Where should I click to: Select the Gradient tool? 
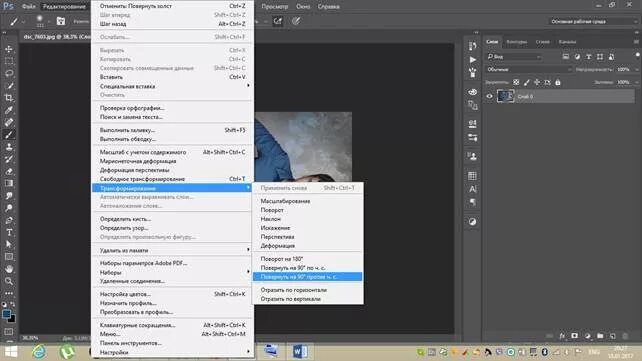coord(9,183)
